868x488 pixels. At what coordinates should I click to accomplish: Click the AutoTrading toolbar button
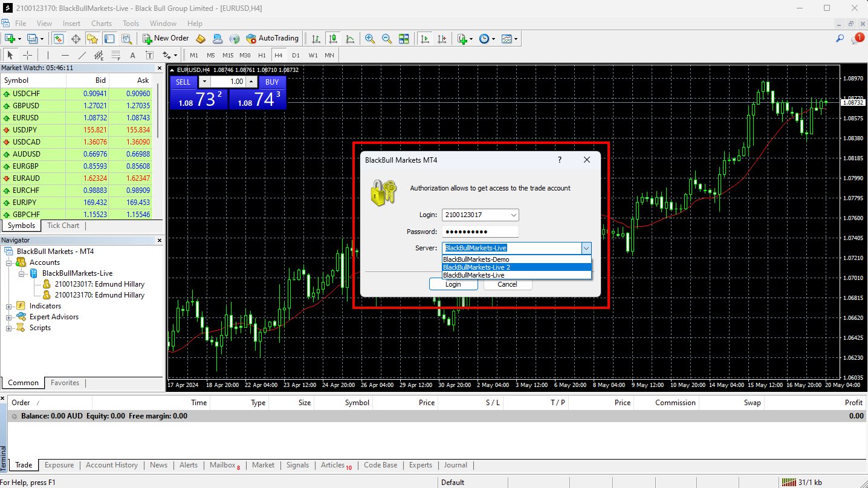(x=273, y=38)
